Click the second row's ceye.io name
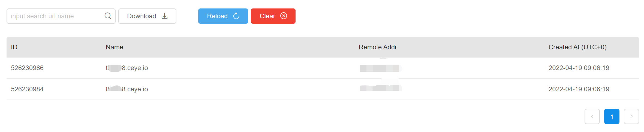644x132 pixels. [127, 89]
